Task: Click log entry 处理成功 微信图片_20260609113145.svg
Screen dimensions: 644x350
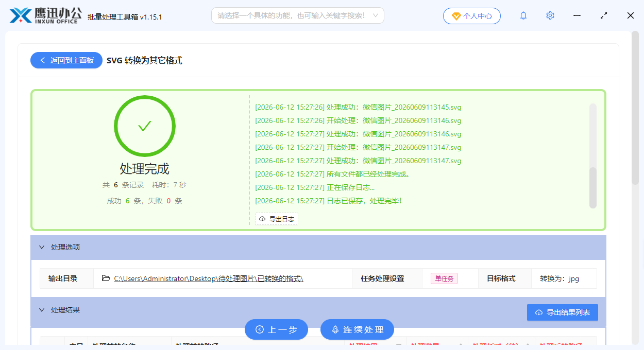Action: [x=358, y=107]
